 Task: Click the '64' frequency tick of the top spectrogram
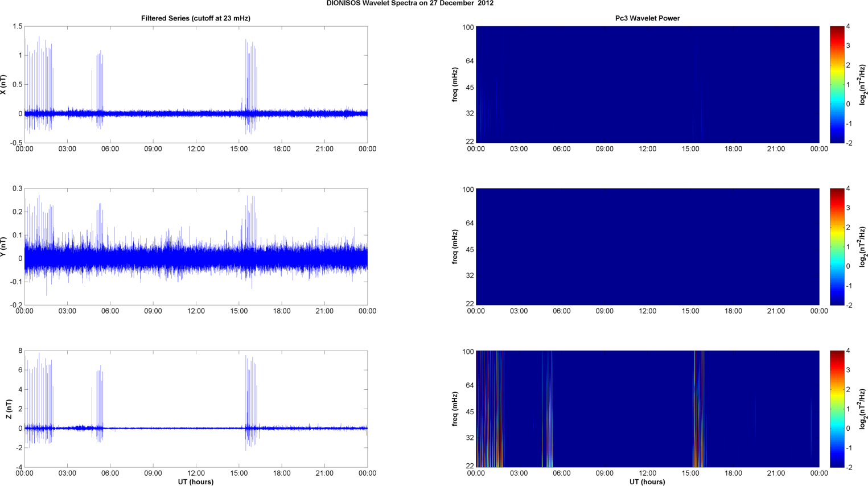470,61
